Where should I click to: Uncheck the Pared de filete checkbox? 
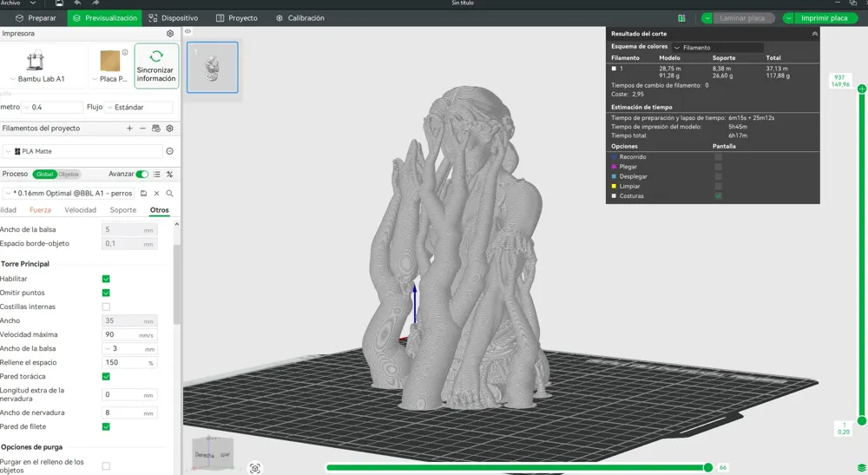106,427
